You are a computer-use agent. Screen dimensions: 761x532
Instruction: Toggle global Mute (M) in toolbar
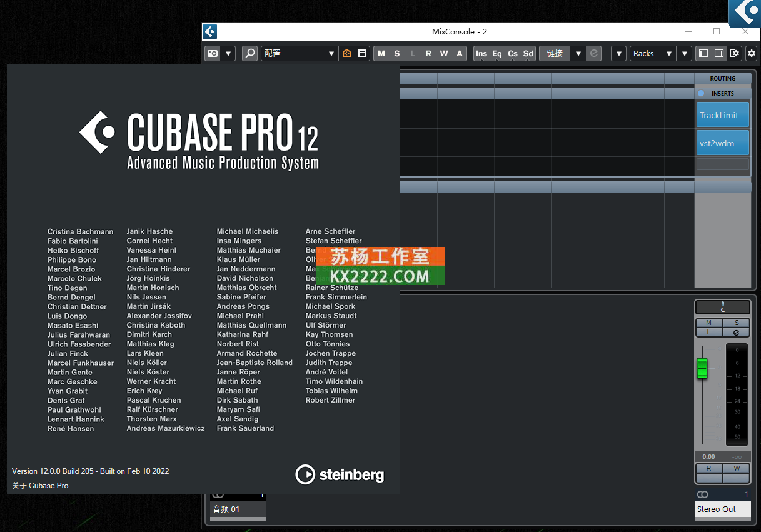coord(381,54)
